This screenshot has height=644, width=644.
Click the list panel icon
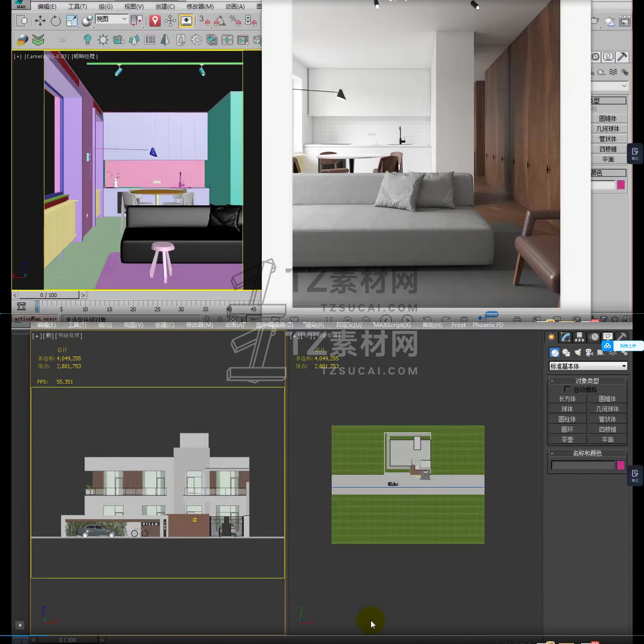coord(150,40)
